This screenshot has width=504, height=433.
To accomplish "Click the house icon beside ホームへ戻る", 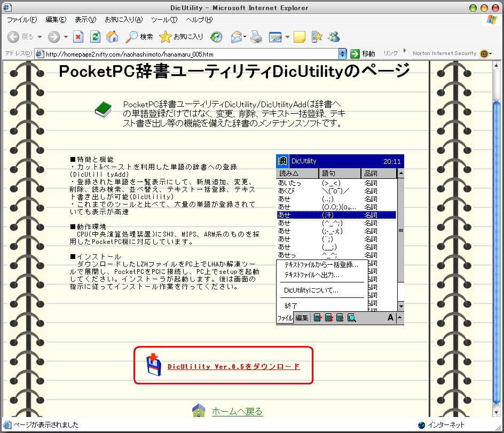I will click(199, 411).
